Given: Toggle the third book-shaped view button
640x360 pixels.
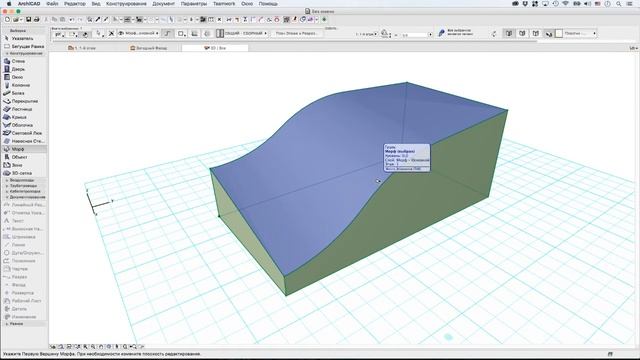Looking at the screenshot, I should pos(536,33).
